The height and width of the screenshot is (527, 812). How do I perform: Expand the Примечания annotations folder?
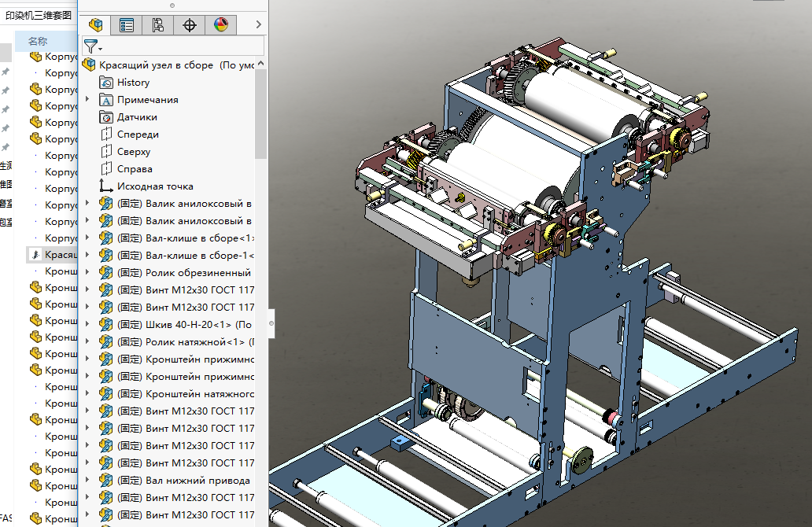point(87,100)
